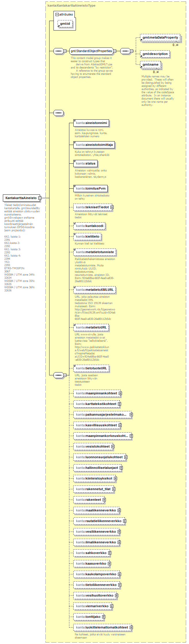Expand kanta:rakennetut_tilat element
Viewport: 189px width, 644px height.
(x=114, y=489)
